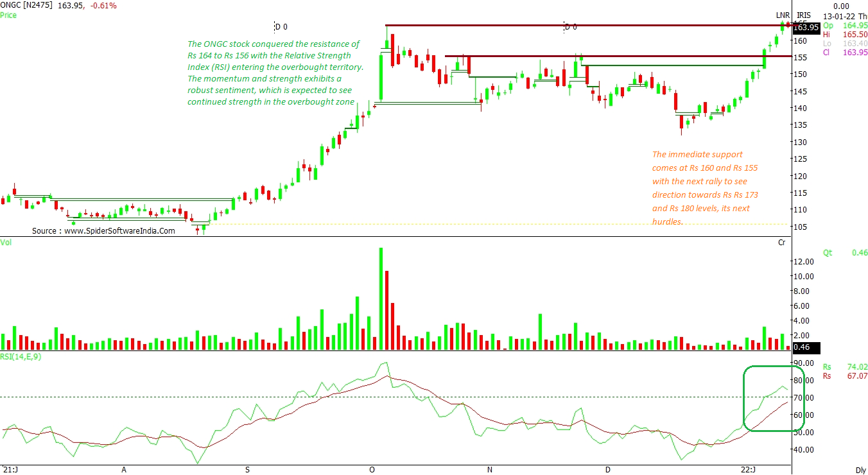This screenshot has width=868, height=475.
Task: Click the black 0.46 volume tag
Action: (802, 347)
